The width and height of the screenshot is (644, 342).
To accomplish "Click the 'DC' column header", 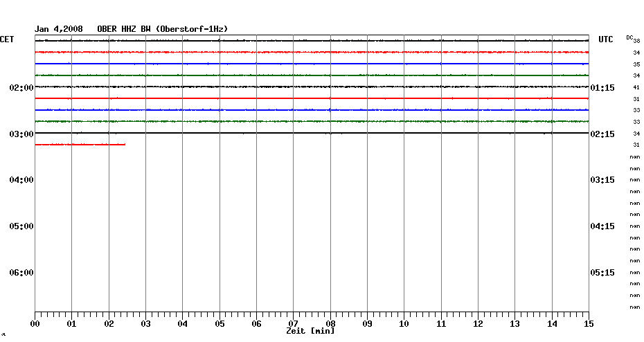I will (629, 38).
